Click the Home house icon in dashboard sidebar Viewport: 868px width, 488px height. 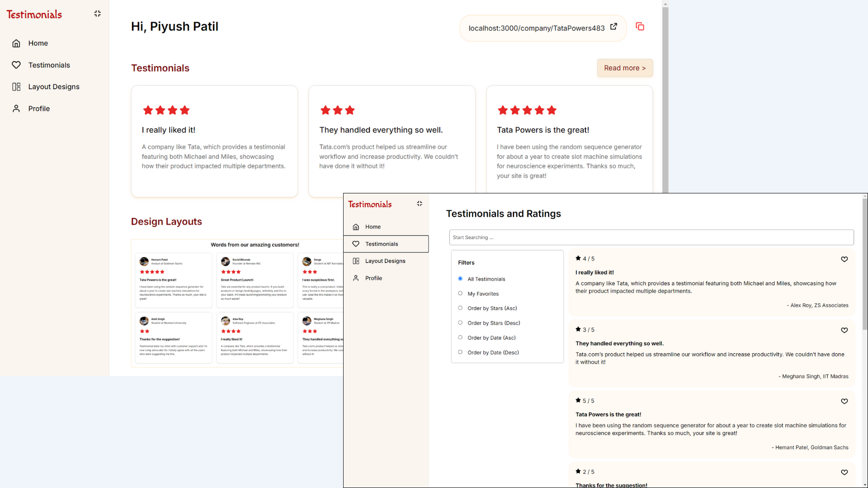(16, 43)
